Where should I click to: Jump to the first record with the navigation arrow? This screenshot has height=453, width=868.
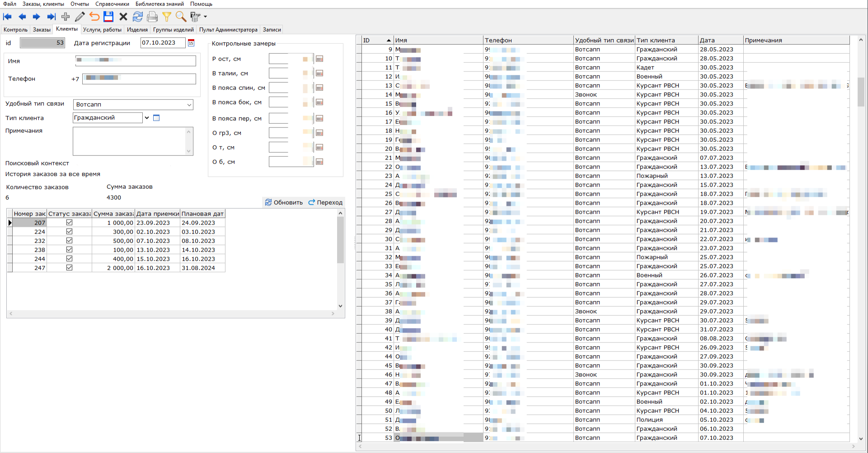[8, 17]
